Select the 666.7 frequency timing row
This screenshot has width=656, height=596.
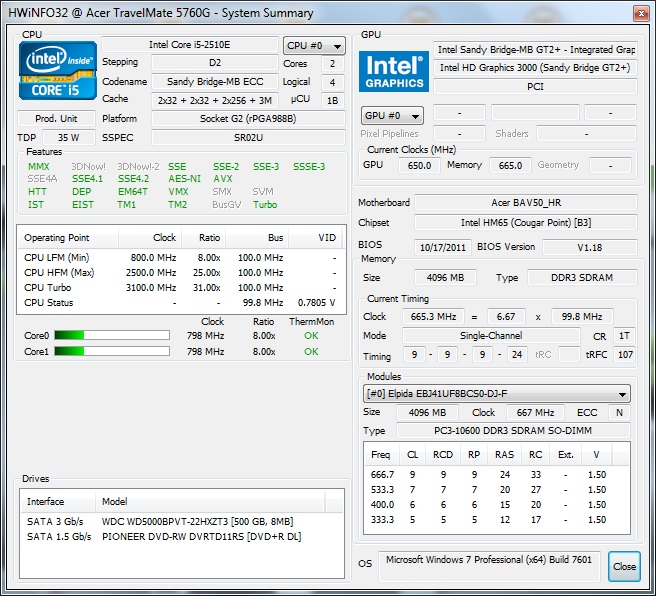click(497, 475)
